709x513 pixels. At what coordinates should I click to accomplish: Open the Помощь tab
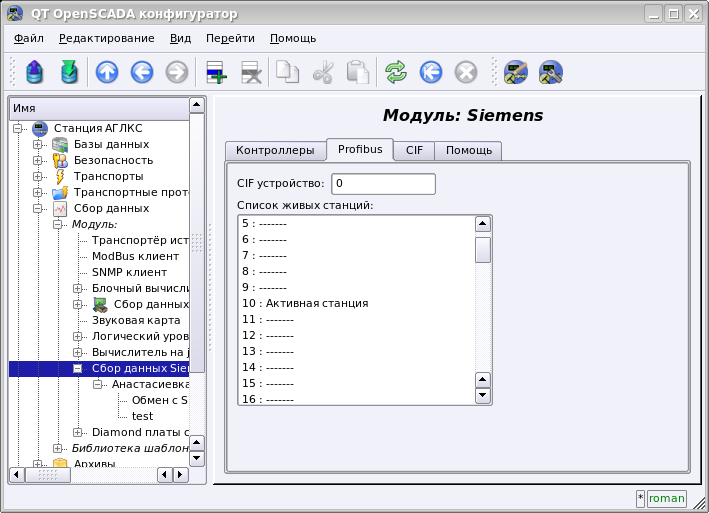tap(468, 151)
